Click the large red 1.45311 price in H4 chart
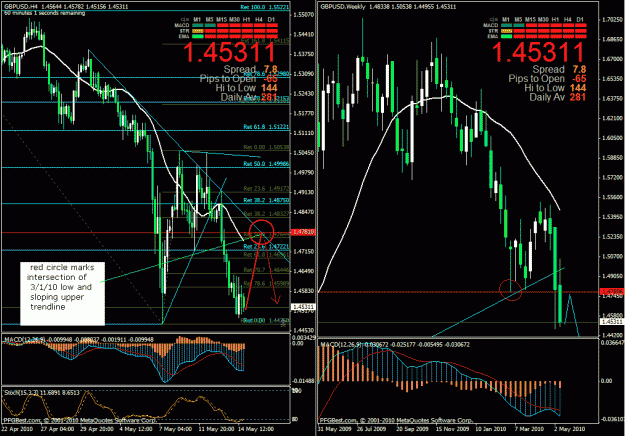 tap(230, 52)
